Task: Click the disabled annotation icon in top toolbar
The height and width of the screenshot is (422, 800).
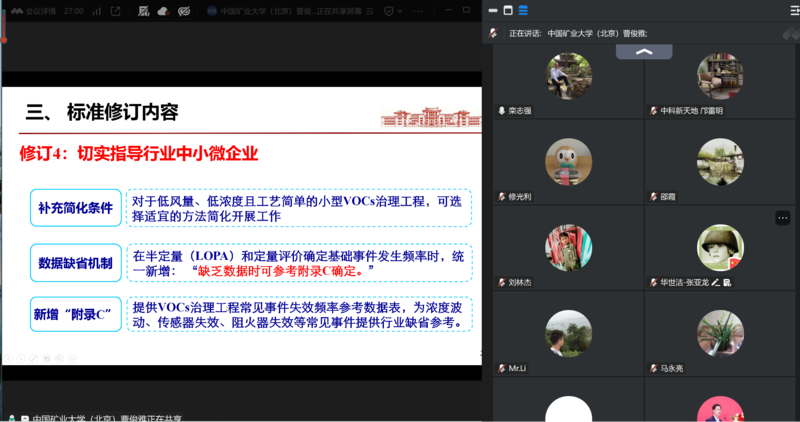Action: 143,11
